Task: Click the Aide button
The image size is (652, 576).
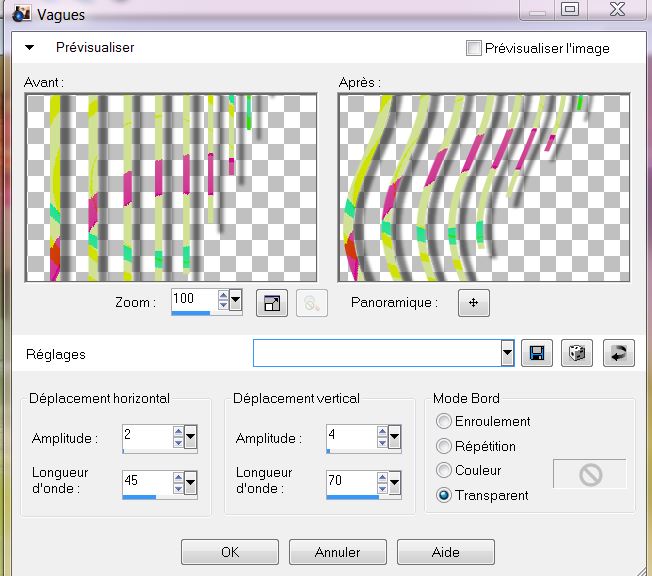Action: click(446, 552)
